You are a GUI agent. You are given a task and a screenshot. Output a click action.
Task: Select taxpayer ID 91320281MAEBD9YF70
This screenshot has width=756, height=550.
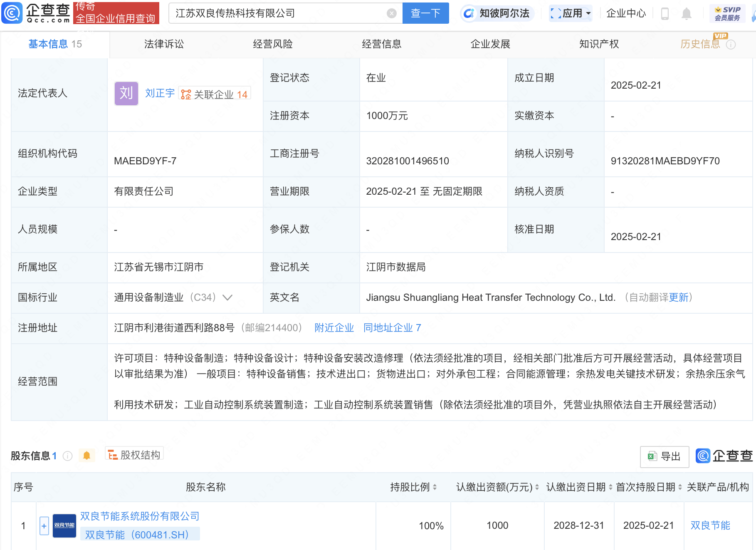(665, 161)
